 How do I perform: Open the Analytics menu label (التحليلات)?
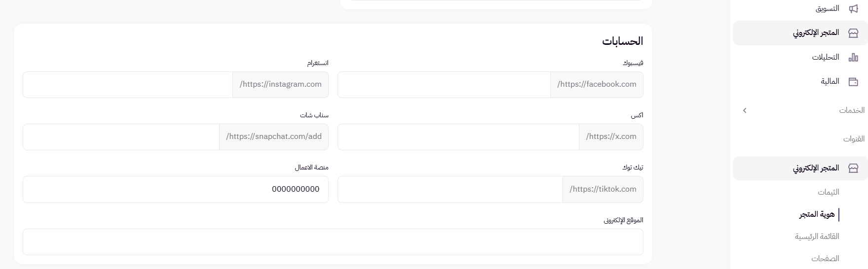826,57
